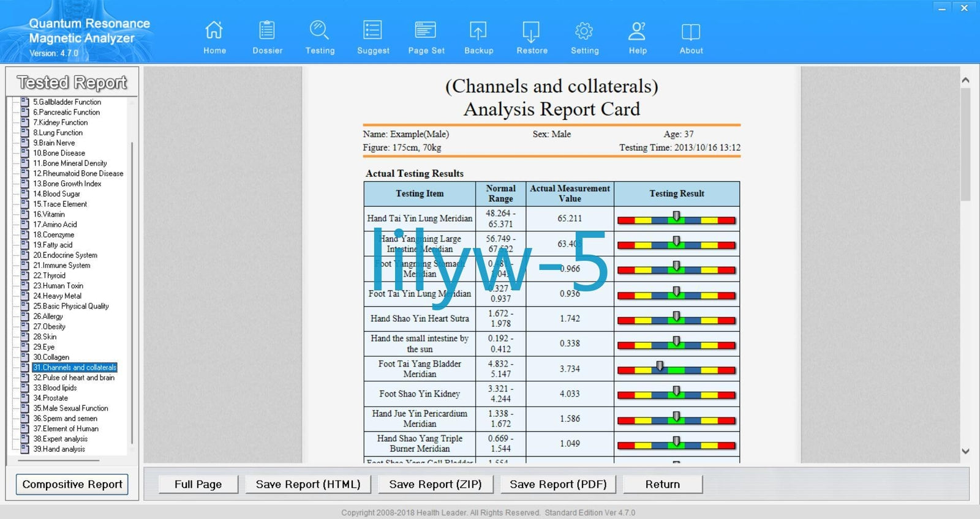The width and height of the screenshot is (980, 519).
Task: Select 10.Bone Disease report
Action: 59,153
